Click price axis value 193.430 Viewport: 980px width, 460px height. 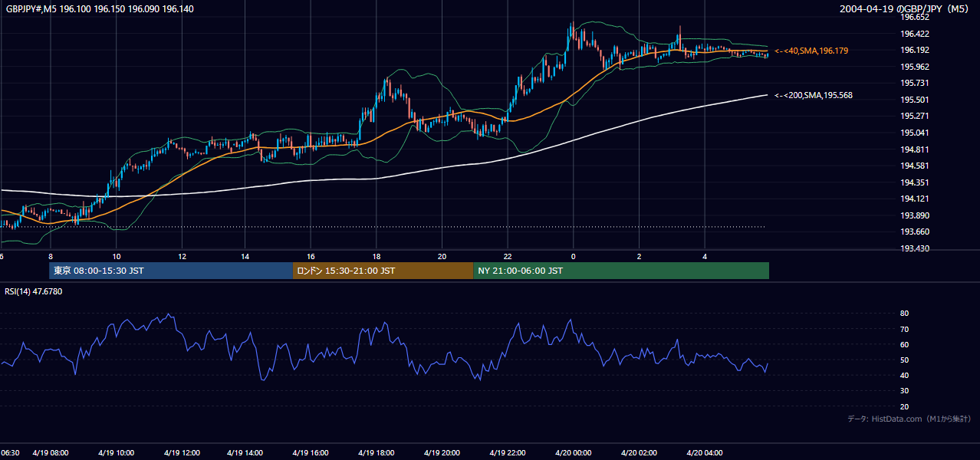(x=914, y=248)
